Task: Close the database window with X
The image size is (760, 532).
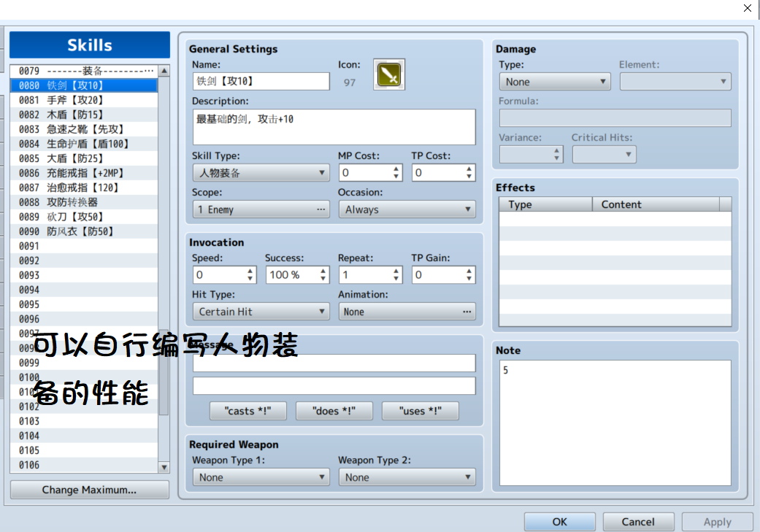Action: point(748,8)
